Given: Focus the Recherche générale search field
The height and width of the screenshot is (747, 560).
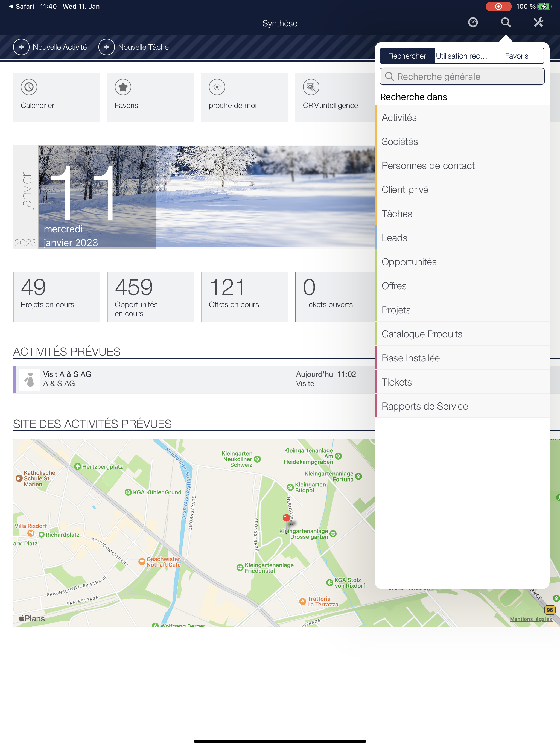Looking at the screenshot, I should coord(462,76).
